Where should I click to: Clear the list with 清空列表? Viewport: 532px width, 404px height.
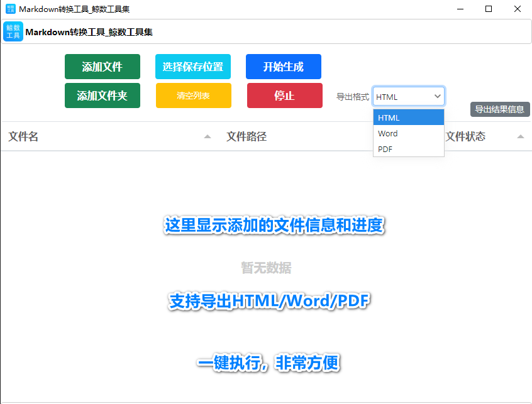[x=194, y=96]
